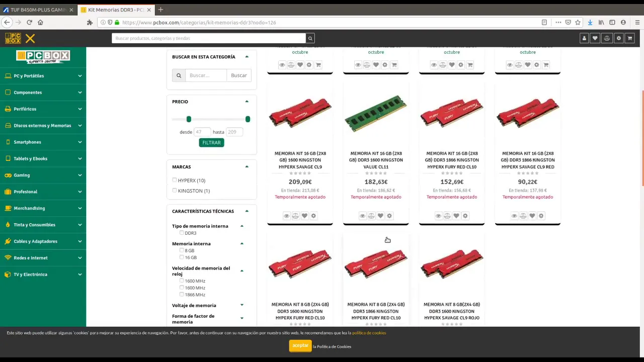Tick the DDR3 memory type checkbox
The image size is (644, 362).
click(x=182, y=233)
